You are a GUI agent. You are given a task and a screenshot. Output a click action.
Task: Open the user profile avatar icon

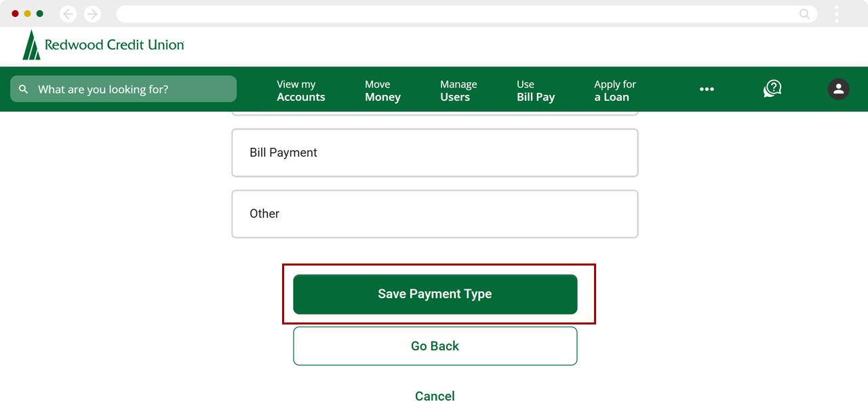point(838,89)
